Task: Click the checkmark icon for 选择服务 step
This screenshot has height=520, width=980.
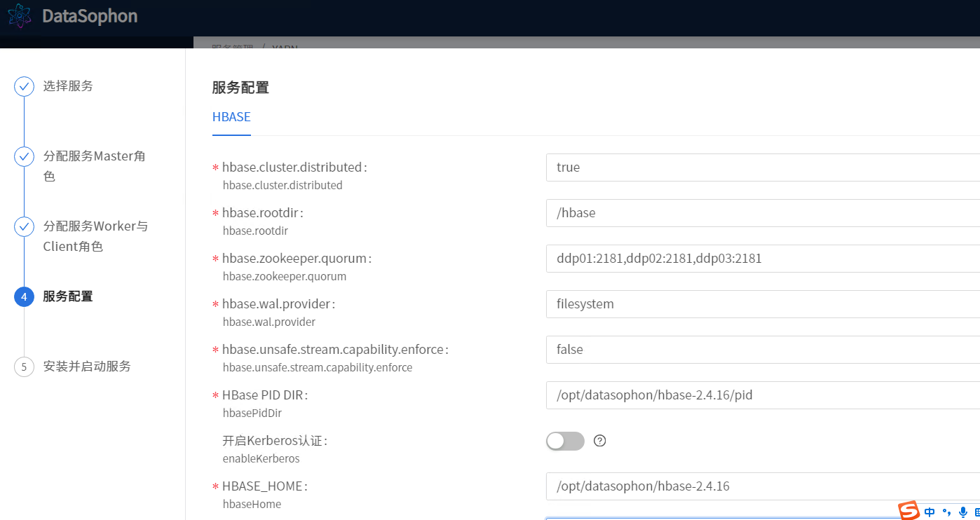Action: (x=25, y=86)
